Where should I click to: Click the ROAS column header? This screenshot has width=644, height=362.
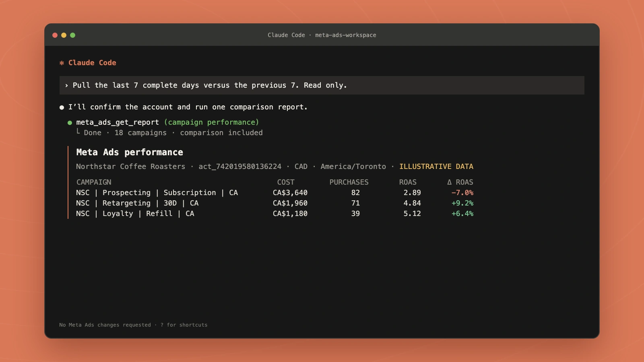pyautogui.click(x=408, y=182)
